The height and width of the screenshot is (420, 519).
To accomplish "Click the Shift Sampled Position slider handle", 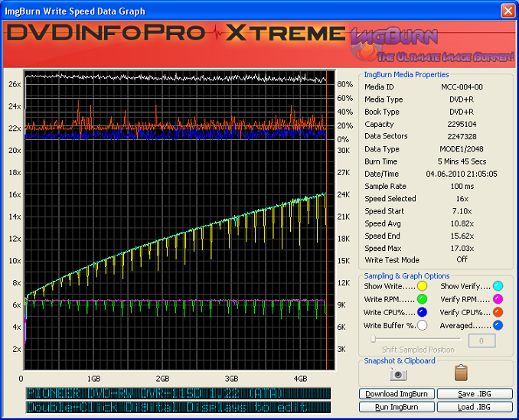I will [373, 338].
